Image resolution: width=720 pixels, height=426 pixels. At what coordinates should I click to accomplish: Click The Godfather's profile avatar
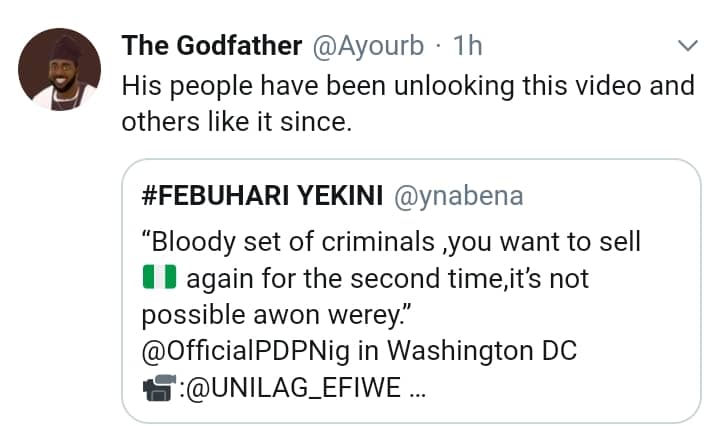coord(60,69)
